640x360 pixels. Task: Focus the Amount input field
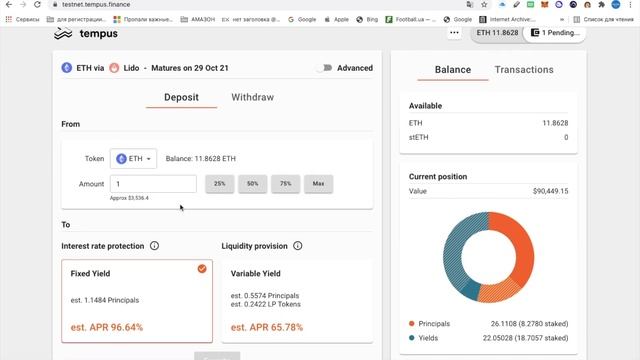[x=153, y=184]
